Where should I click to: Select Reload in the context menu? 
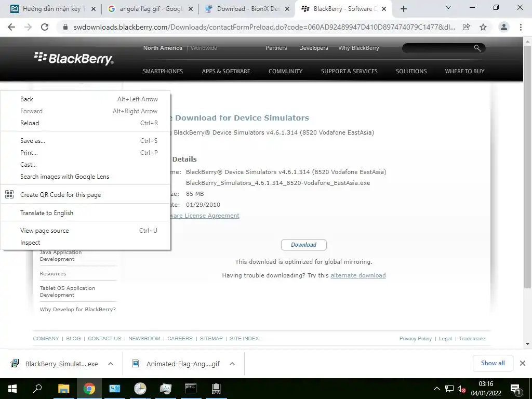coord(85,123)
